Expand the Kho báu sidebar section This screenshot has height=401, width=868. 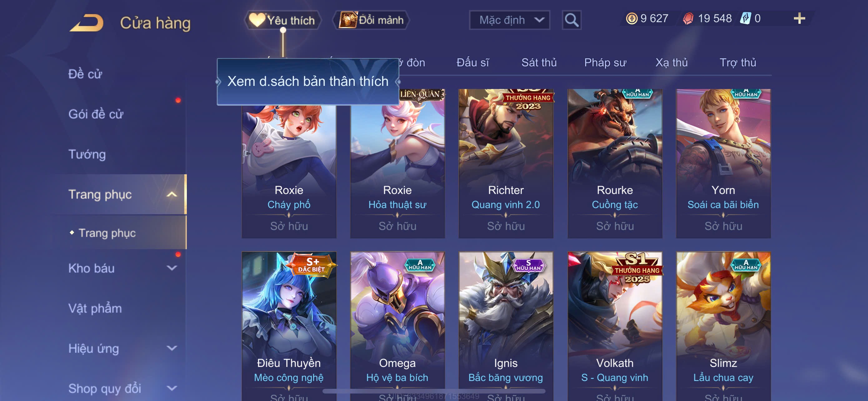(172, 268)
